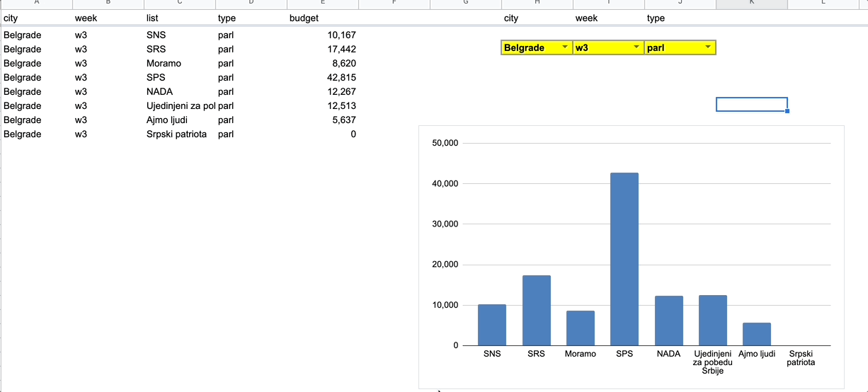Click the NADA bar in the chart

click(x=668, y=321)
